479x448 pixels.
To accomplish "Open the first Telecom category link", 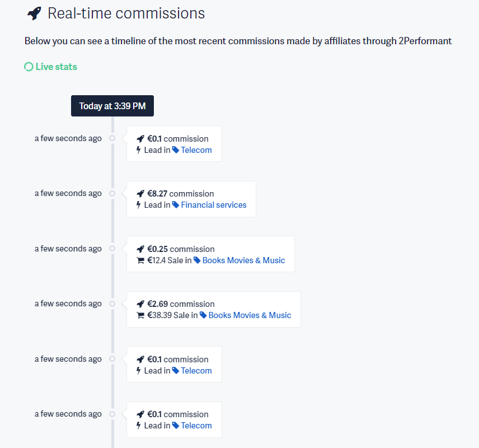I will (196, 150).
